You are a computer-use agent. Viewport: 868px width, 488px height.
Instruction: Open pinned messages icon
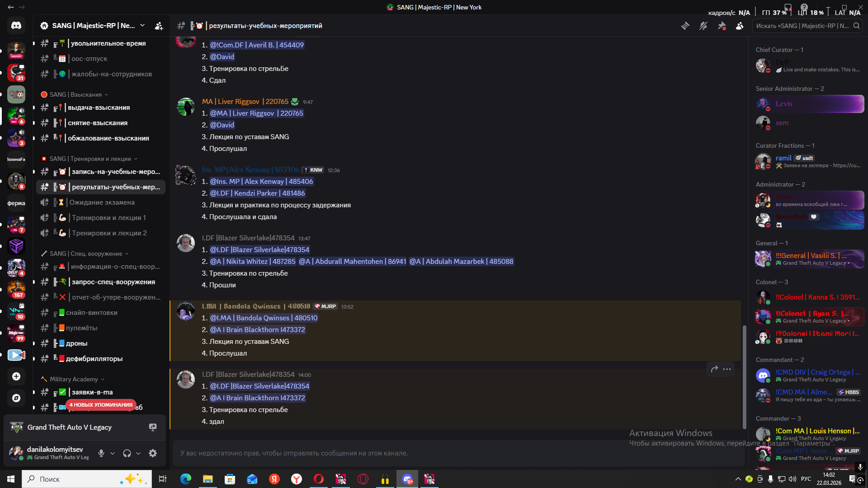coord(722,26)
